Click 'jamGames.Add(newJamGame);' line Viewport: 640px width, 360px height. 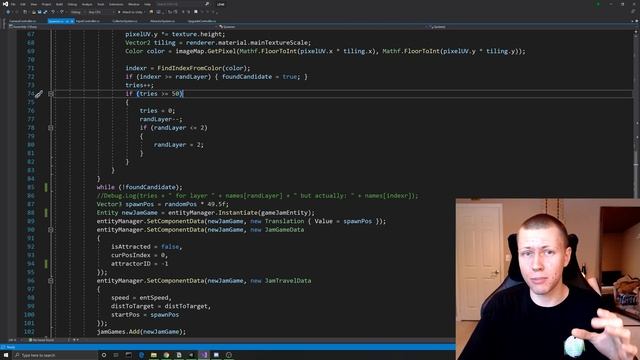141,332
